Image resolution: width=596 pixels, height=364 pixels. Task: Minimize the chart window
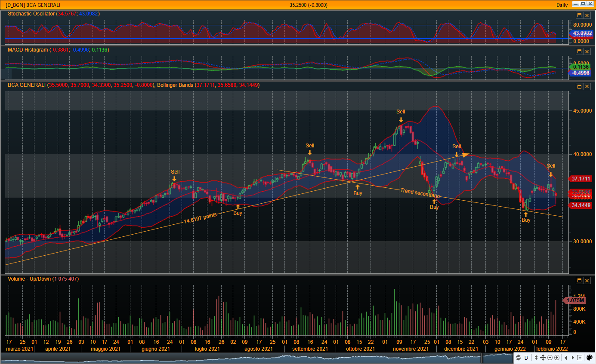576,4
